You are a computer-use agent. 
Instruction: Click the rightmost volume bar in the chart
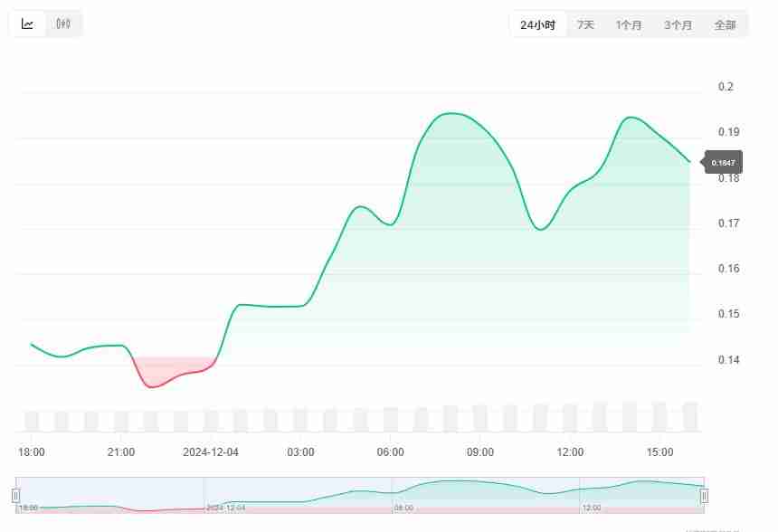point(690,417)
